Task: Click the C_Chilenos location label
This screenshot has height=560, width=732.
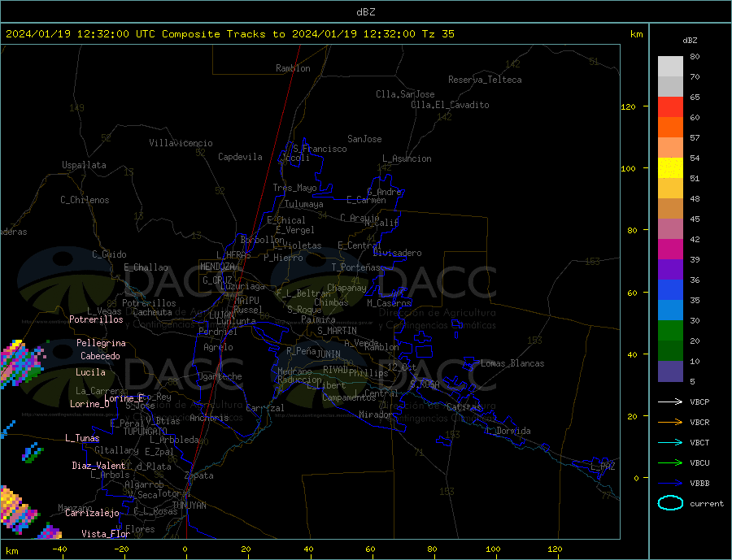Action: [85, 200]
